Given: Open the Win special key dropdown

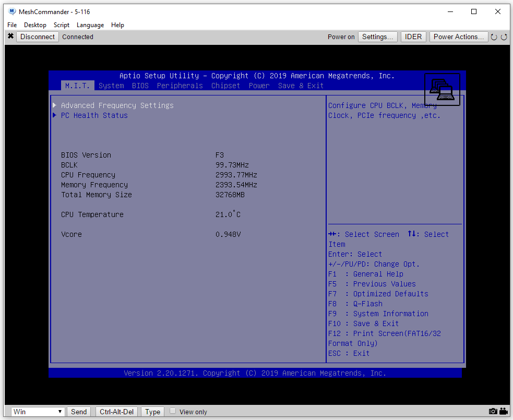Looking at the screenshot, I should coord(38,412).
